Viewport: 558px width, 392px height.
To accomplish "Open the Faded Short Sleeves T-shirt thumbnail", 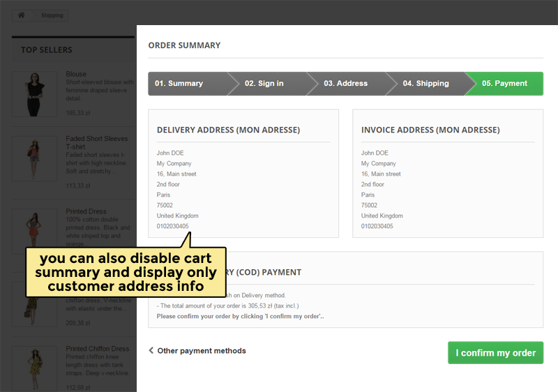I will click(x=34, y=159).
